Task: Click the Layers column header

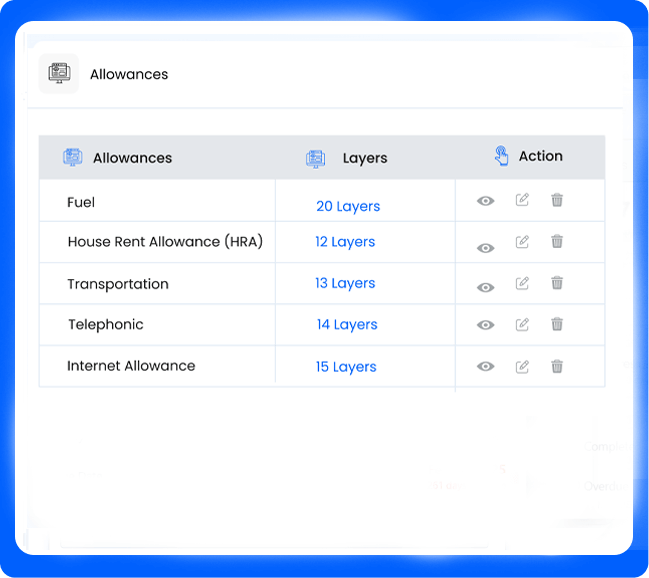Action: (364, 158)
